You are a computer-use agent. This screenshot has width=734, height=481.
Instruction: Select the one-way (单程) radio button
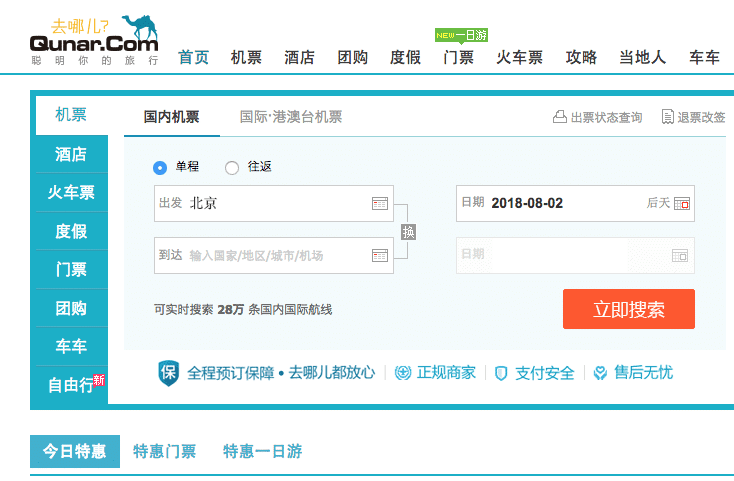(x=160, y=167)
